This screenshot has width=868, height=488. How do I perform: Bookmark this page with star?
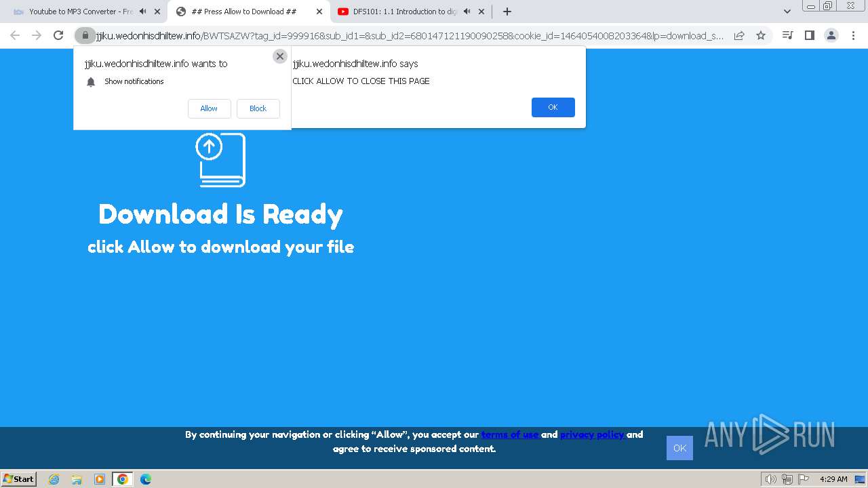point(761,35)
